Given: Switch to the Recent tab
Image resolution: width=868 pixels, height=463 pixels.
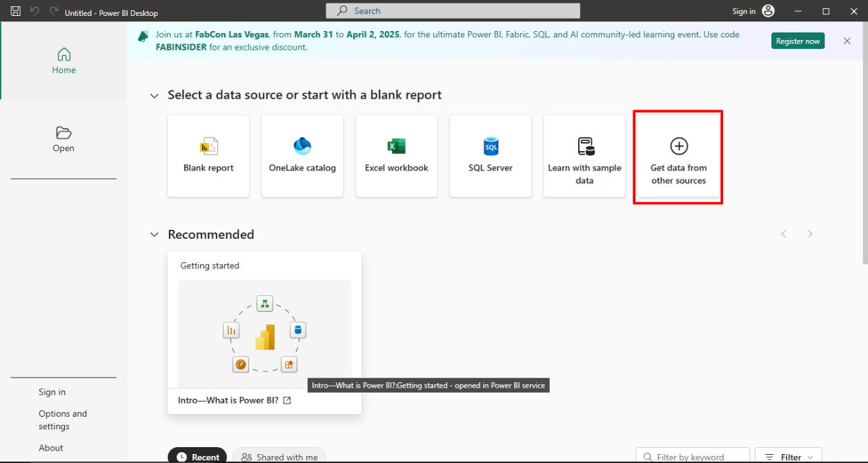Looking at the screenshot, I should click(x=197, y=456).
